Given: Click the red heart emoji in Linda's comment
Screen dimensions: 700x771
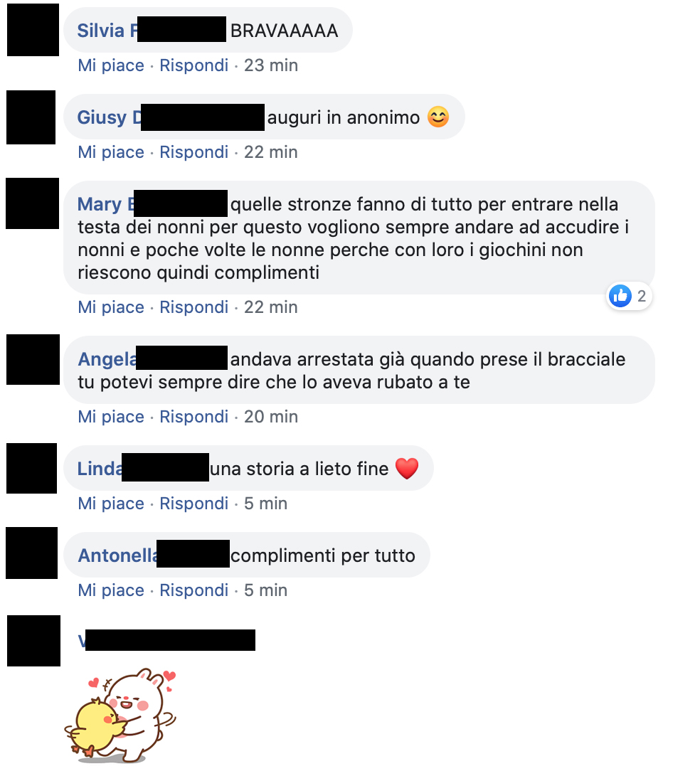Looking at the screenshot, I should point(407,469).
